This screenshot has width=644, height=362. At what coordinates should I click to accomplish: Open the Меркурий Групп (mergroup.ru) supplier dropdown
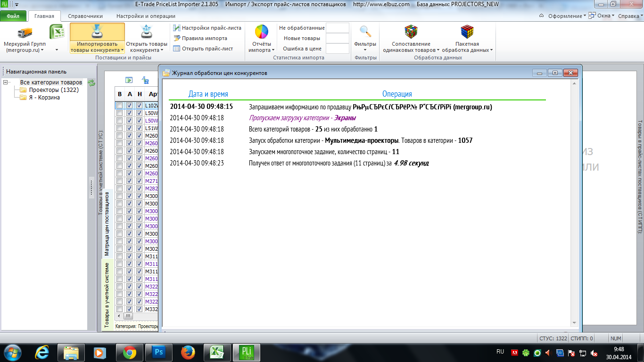(x=24, y=47)
